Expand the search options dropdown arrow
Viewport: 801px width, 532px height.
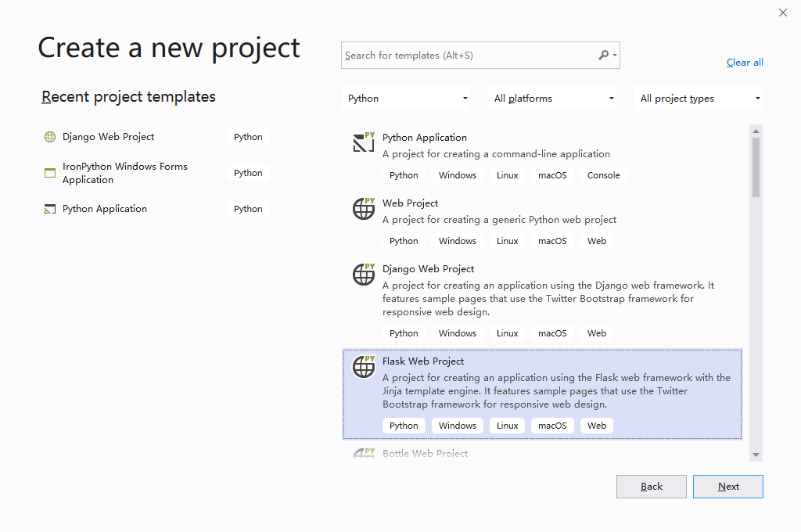coord(615,56)
